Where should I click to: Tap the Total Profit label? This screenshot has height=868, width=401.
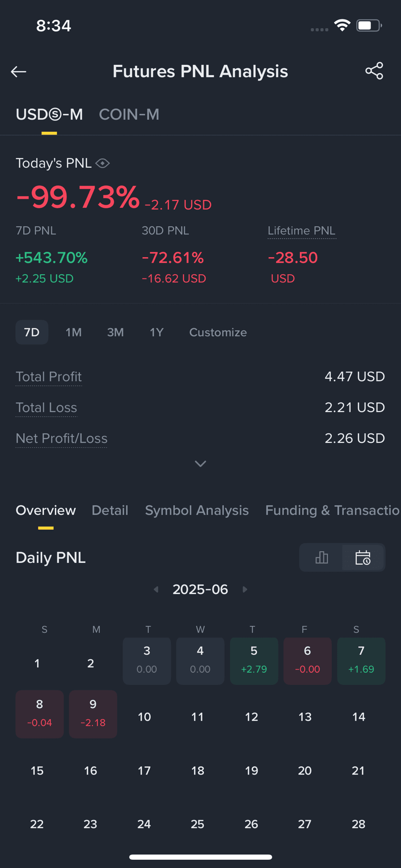pyautogui.click(x=48, y=376)
